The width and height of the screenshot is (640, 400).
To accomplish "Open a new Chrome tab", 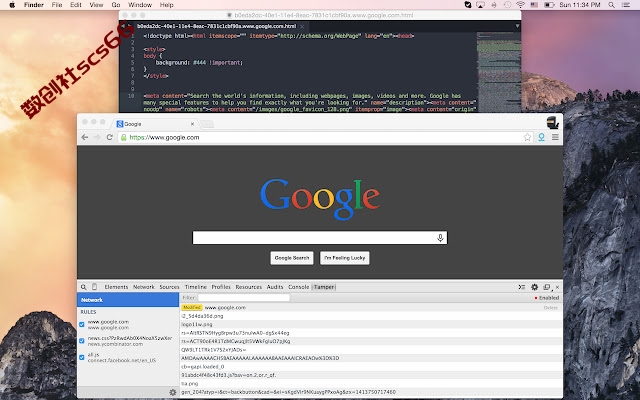I will pos(207,124).
